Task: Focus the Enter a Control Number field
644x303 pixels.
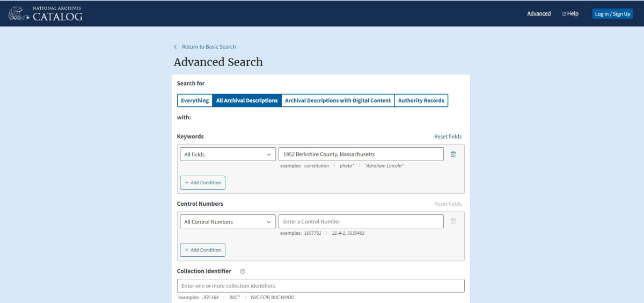Action: click(x=361, y=221)
